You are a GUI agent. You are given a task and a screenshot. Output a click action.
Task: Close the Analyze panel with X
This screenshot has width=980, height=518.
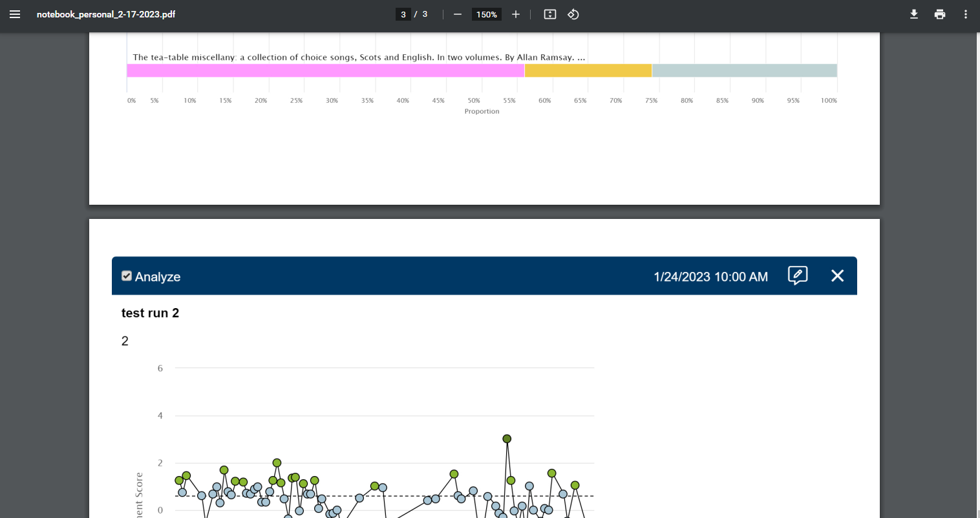pyautogui.click(x=837, y=276)
